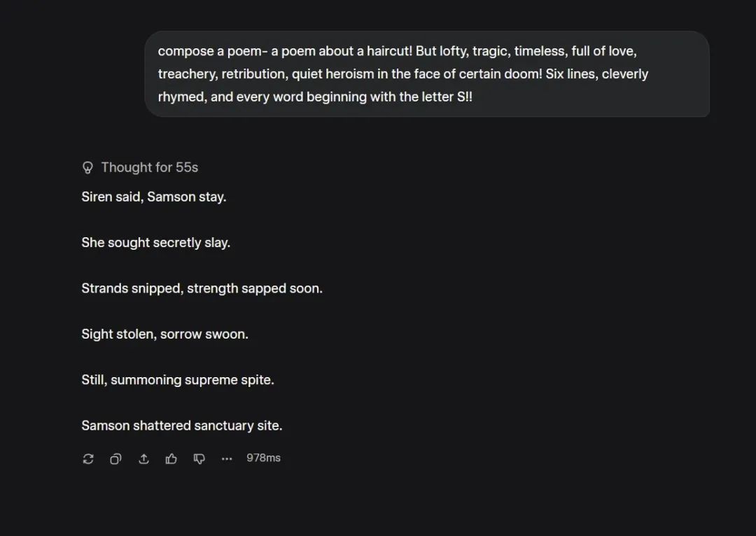
Task: Click the line "Sight stolen, sorrow swoon."
Action: coord(164,334)
